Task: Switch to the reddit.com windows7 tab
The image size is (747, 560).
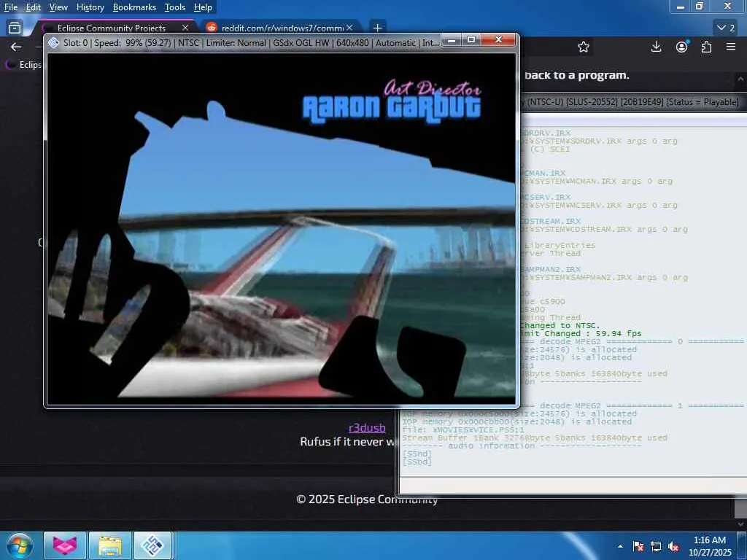Action: pyautogui.click(x=282, y=28)
